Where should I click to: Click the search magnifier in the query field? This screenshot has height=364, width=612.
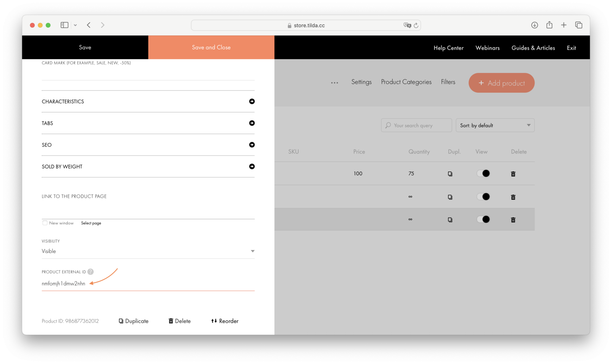coord(388,125)
